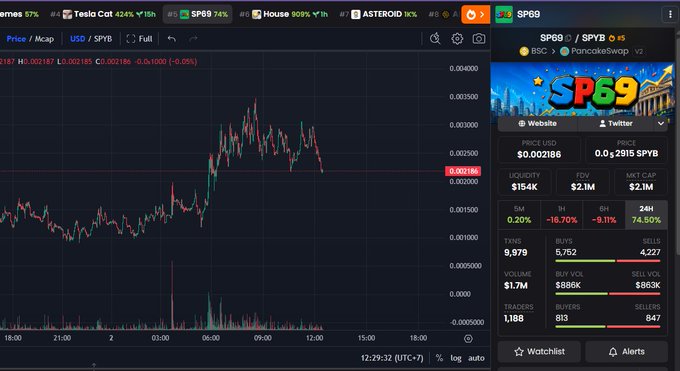Click the TRADERS count 1,188
680x371 pixels.
coord(513,318)
